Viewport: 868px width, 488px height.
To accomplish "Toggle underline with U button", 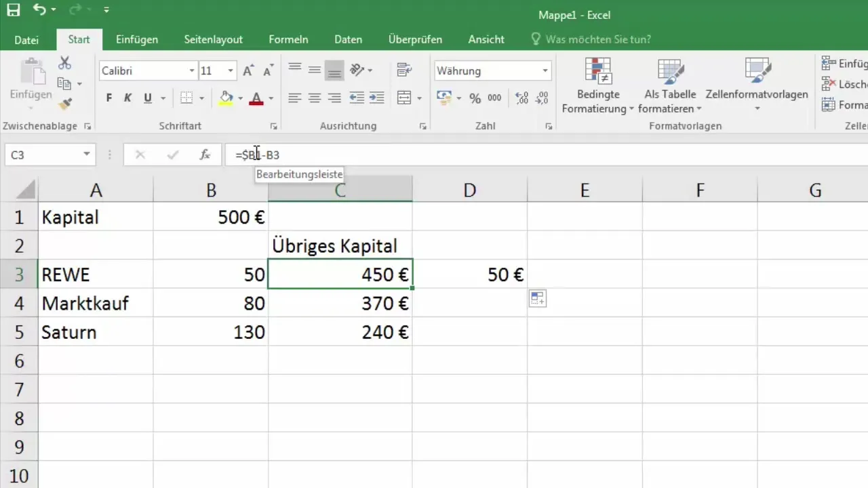I will 148,98.
